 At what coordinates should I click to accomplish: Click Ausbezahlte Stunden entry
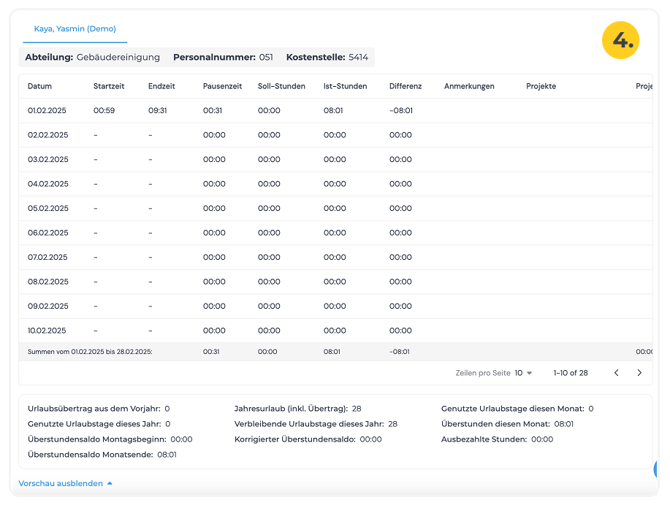pos(497,439)
